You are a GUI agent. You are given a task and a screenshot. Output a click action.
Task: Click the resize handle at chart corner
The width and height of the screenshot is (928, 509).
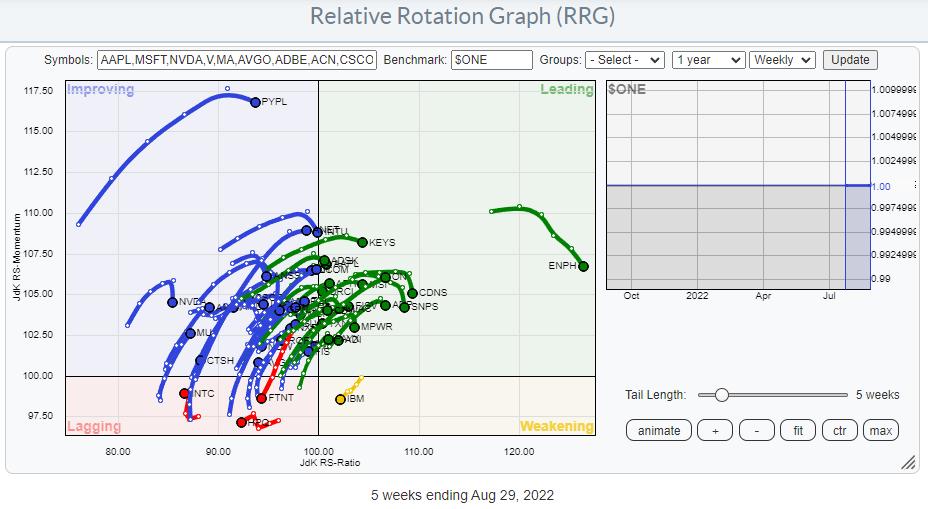908,462
